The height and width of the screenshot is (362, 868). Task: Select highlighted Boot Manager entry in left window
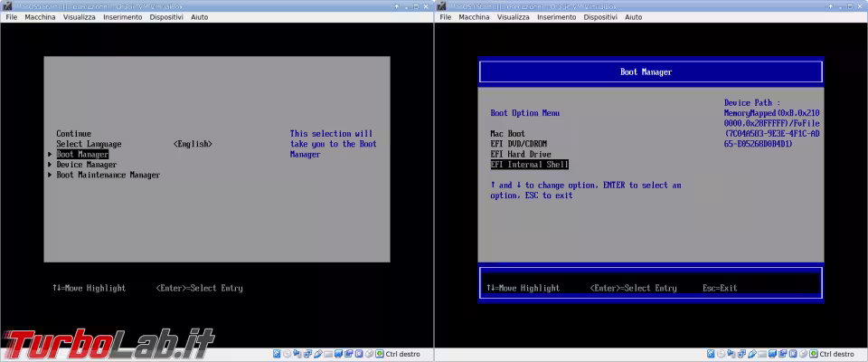(82, 155)
